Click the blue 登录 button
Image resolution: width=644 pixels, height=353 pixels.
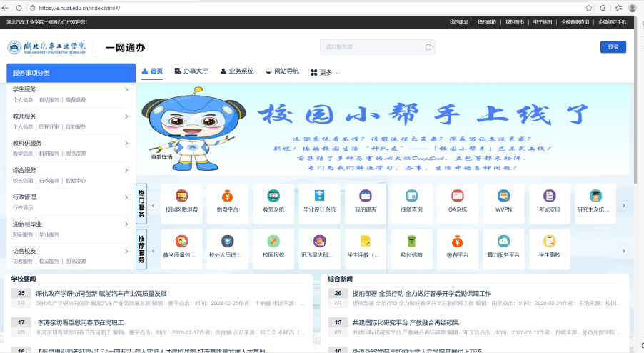pyautogui.click(x=613, y=47)
